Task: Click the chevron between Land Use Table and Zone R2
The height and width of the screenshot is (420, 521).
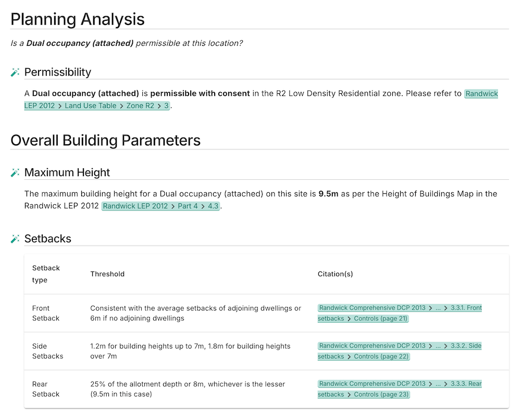Action: point(120,105)
